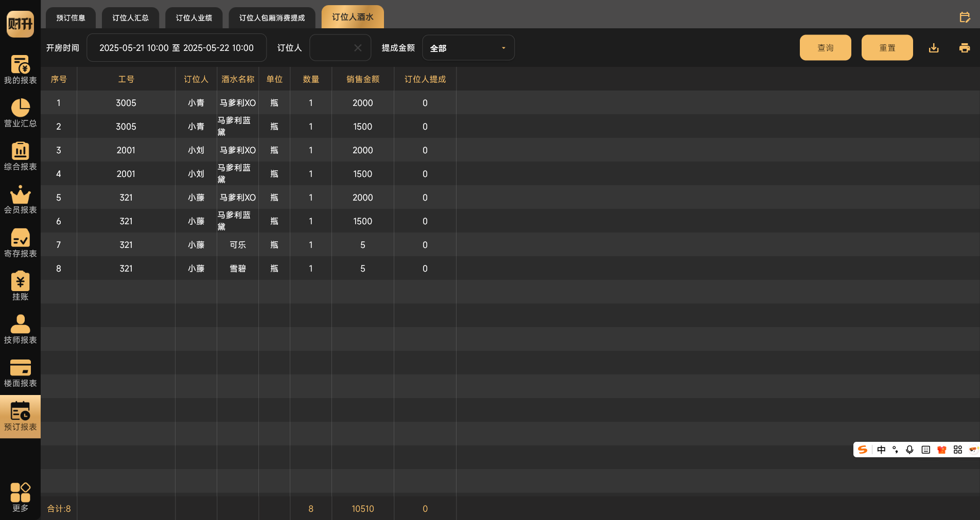
Task: Open 技师报表 person icon
Action: [x=20, y=324]
